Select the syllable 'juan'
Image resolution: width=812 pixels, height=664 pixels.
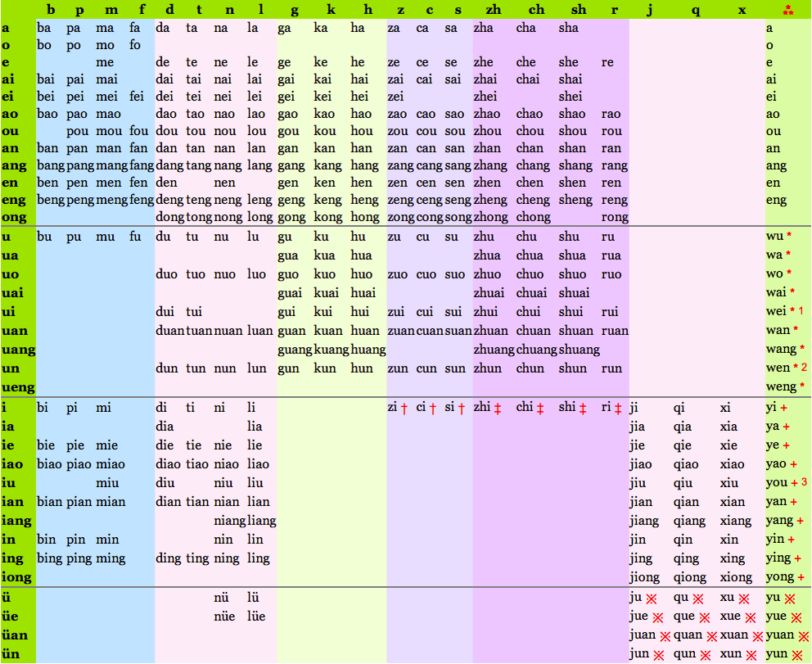pyautogui.click(x=643, y=635)
